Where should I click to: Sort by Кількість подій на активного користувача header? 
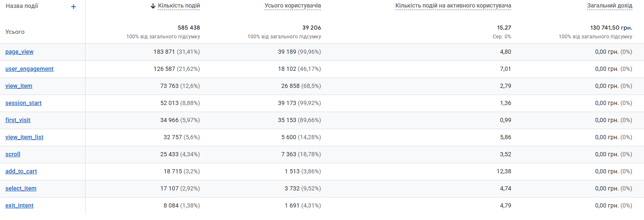(x=453, y=6)
